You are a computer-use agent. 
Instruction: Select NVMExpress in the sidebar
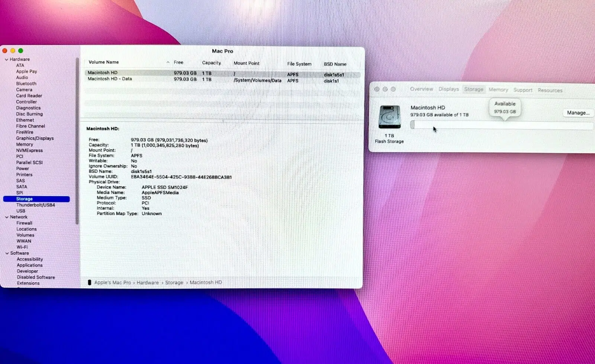[29, 150]
